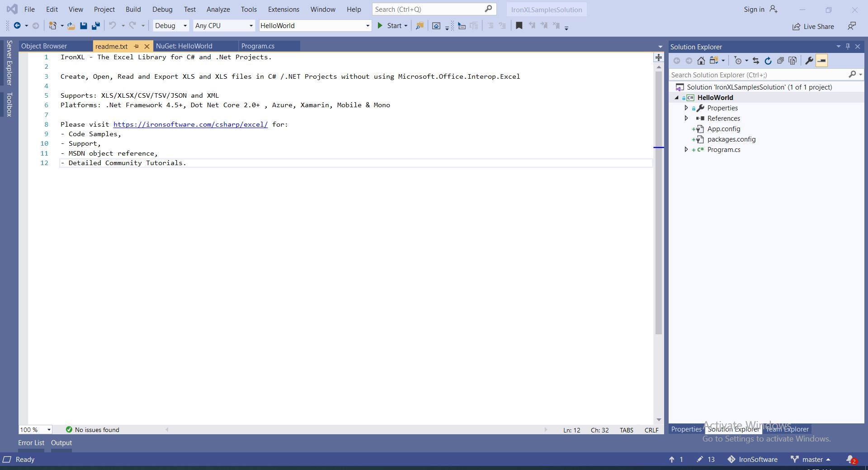Open the Toolbox side tab
Image resolution: width=868 pixels, height=470 pixels.
pos(9,104)
